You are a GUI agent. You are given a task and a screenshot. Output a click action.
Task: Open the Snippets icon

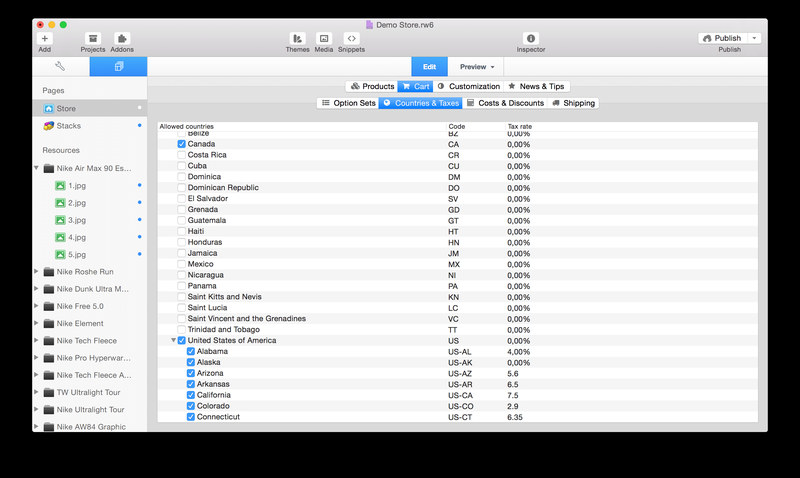(351, 38)
